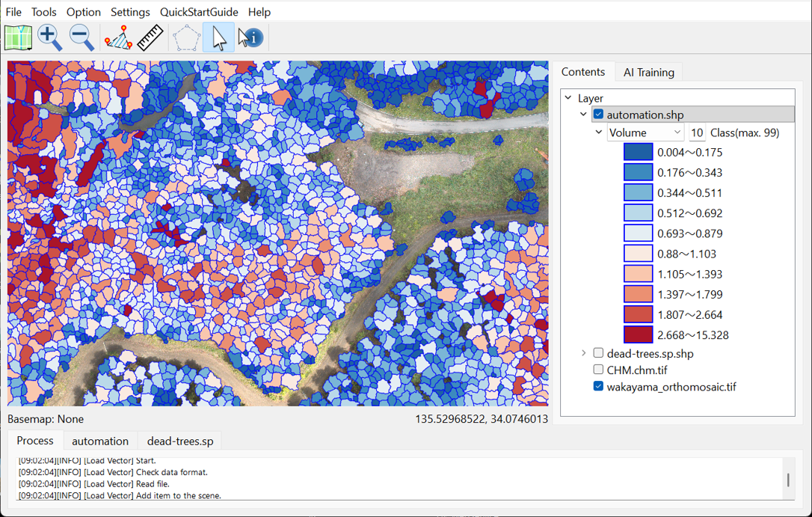Open the Volume attribute dropdown
Image resolution: width=812 pixels, height=517 pixels.
645,132
